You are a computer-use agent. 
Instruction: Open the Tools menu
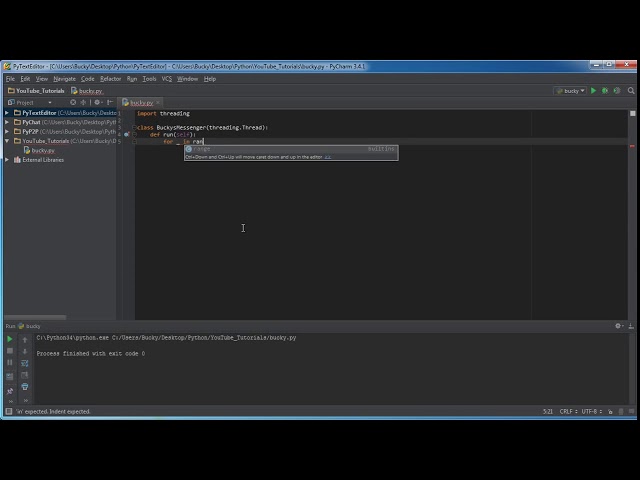point(149,79)
